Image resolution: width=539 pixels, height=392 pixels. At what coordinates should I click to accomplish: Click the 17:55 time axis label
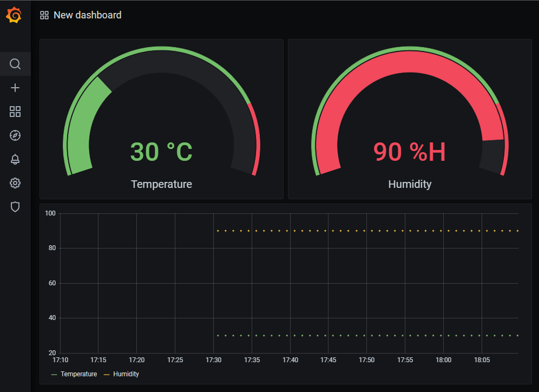pos(405,360)
